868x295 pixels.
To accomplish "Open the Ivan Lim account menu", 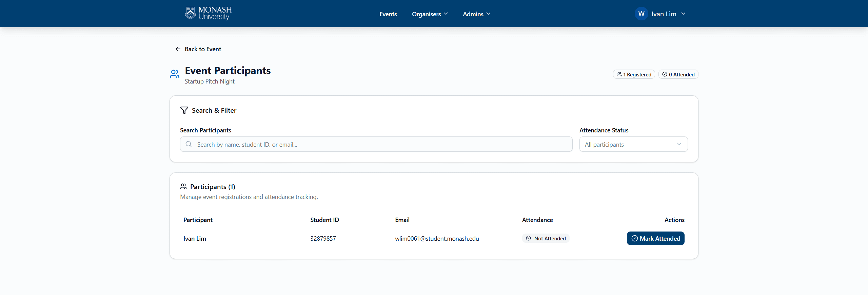I will (668, 14).
